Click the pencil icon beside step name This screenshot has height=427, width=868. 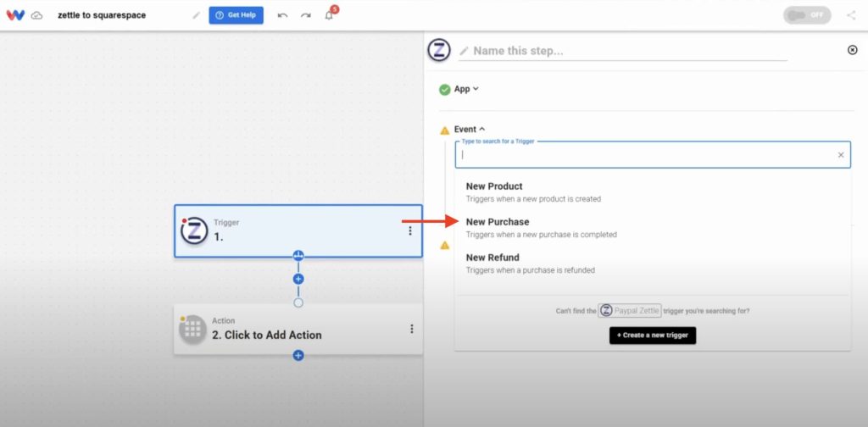pyautogui.click(x=464, y=51)
